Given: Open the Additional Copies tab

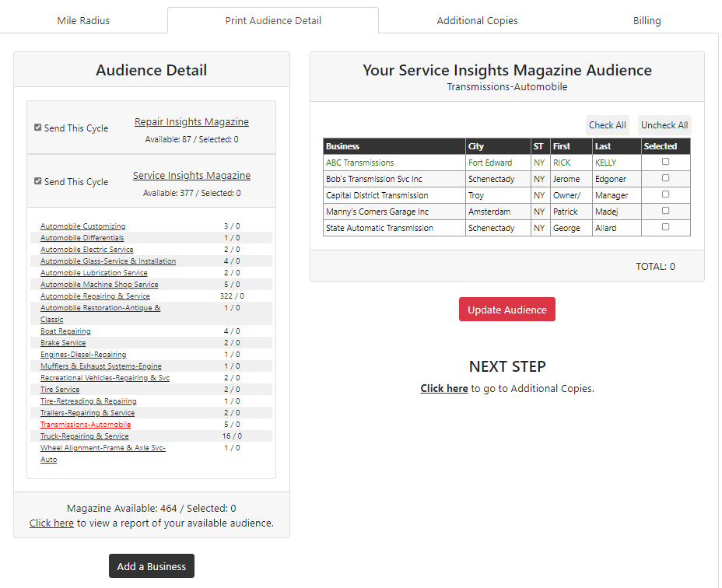Looking at the screenshot, I should click(x=477, y=21).
